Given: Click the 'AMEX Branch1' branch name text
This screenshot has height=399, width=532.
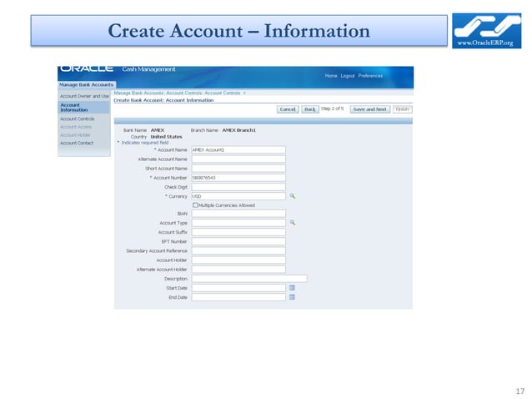Looking at the screenshot, I should (x=238, y=130).
